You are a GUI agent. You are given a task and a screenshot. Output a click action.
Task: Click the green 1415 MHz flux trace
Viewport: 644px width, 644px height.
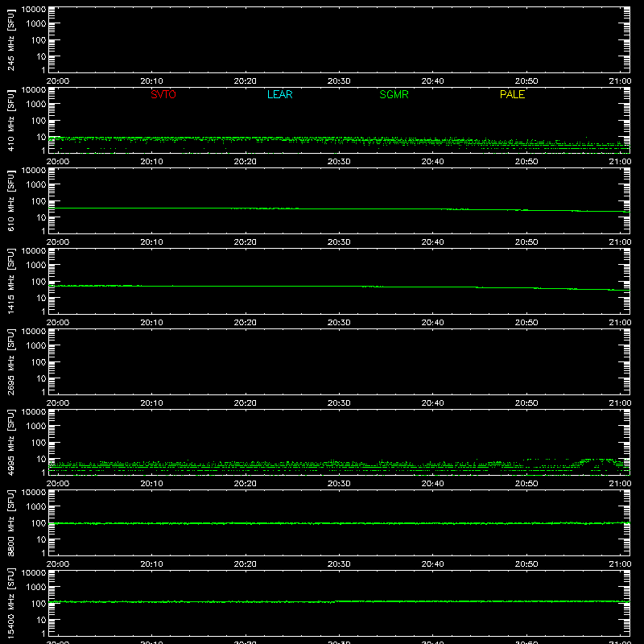click(339, 287)
